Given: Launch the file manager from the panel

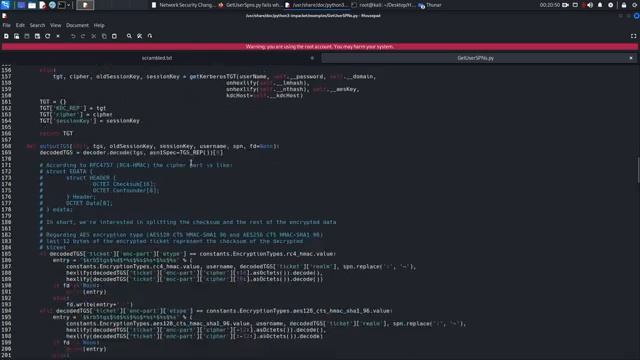Looking at the screenshot, I should (32, 5).
